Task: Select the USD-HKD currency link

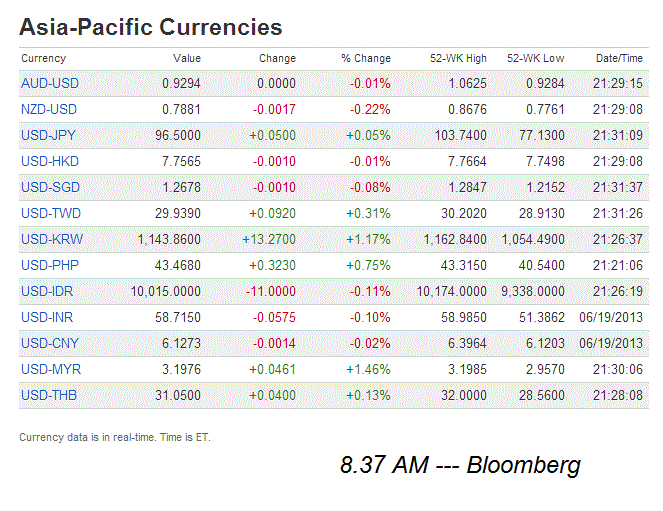Action: pyautogui.click(x=49, y=161)
